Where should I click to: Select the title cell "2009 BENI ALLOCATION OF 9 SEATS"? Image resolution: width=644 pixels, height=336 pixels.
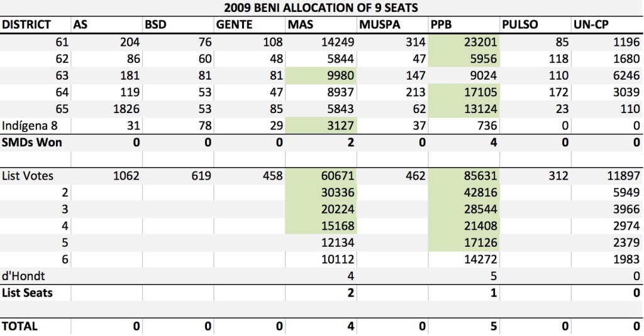(x=321, y=8)
